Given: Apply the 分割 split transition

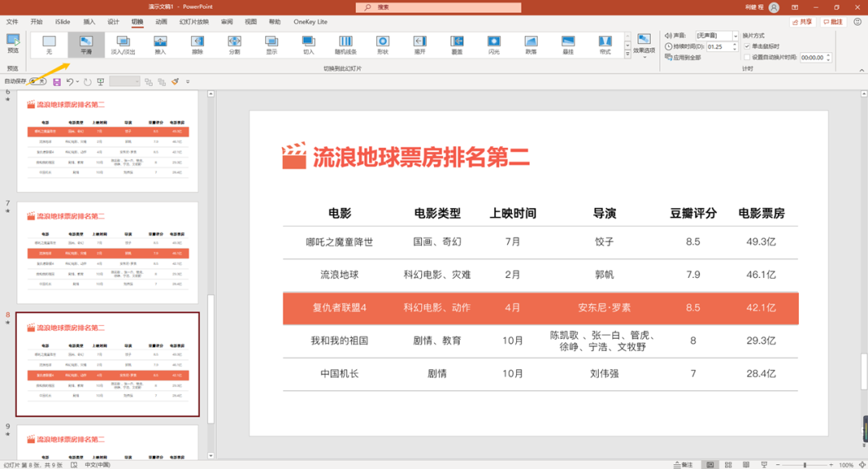Looking at the screenshot, I should 234,44.
